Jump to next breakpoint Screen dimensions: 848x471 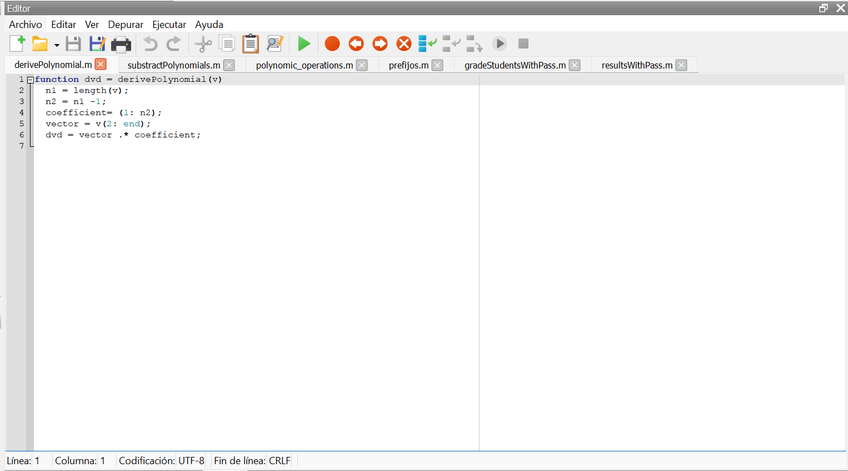380,44
